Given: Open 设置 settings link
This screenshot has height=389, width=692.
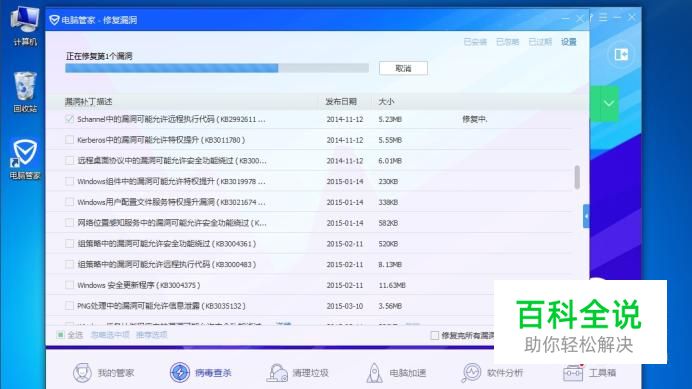Looking at the screenshot, I should tap(569, 42).
